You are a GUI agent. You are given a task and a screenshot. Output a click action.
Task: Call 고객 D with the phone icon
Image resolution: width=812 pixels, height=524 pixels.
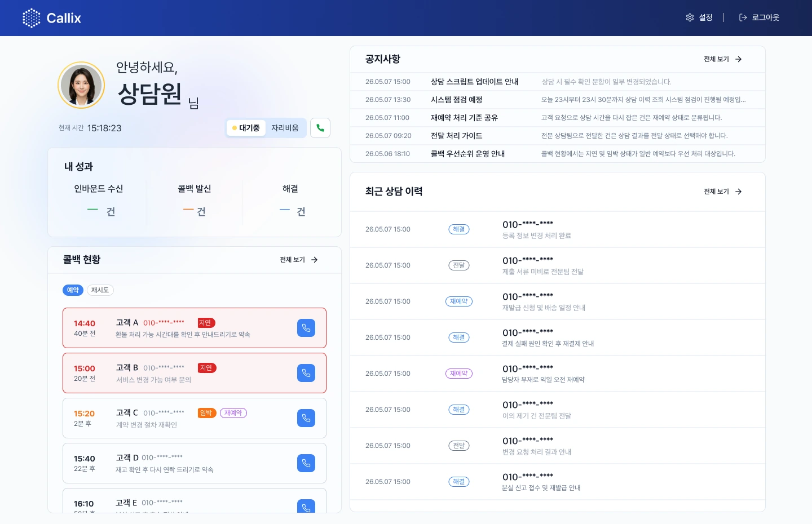pyautogui.click(x=306, y=463)
